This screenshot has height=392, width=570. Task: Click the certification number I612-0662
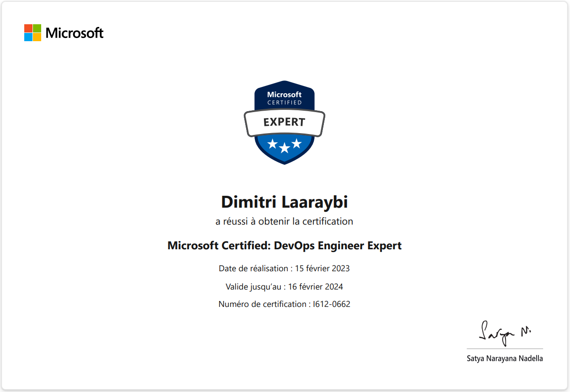tap(331, 304)
